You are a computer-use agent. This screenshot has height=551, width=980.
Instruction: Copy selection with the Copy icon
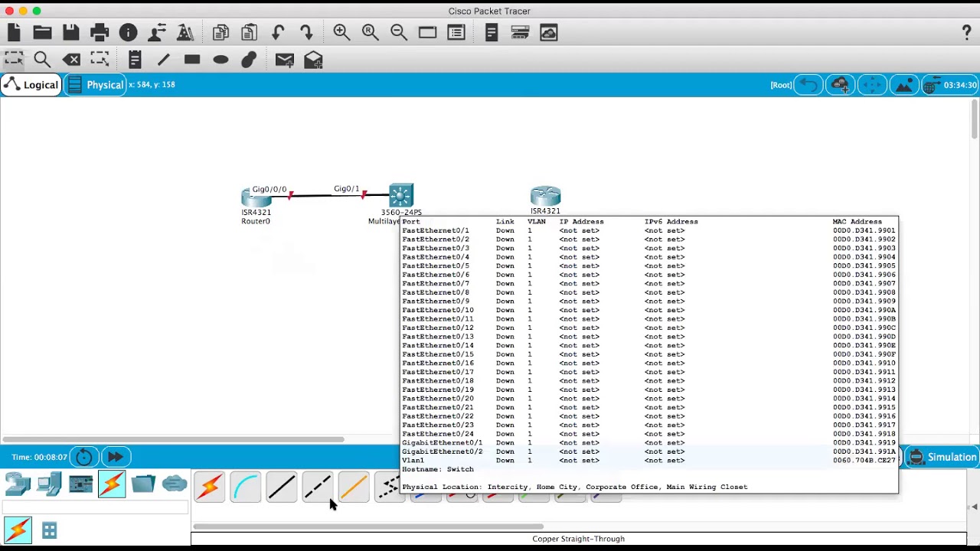220,32
